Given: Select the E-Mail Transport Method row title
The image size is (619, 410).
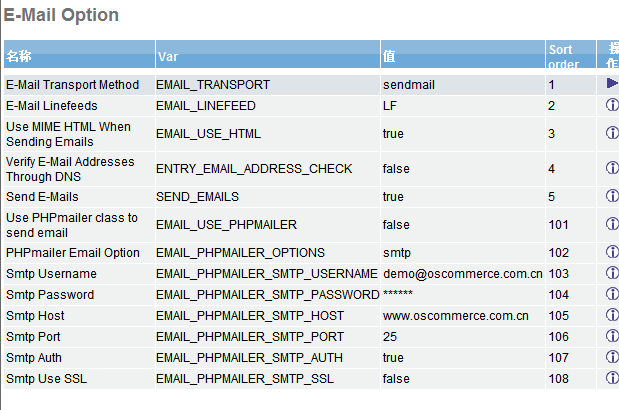Looking at the screenshot, I should point(72,85).
